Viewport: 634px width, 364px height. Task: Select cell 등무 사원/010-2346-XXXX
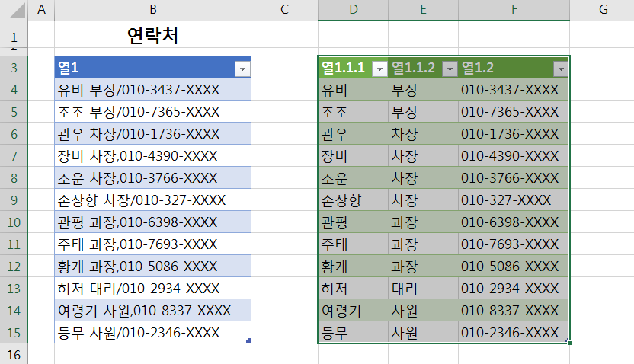pyautogui.click(x=153, y=333)
